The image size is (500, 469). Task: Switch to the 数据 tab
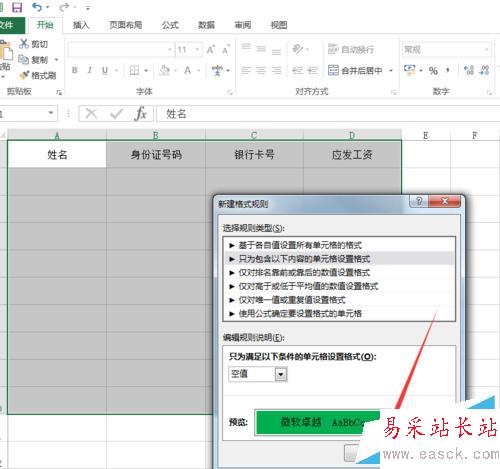pyautogui.click(x=207, y=25)
